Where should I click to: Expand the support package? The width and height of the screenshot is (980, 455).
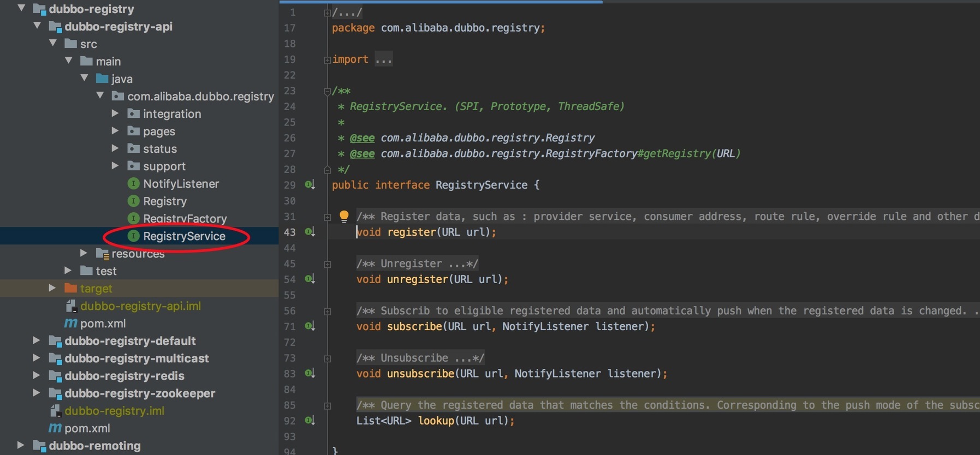click(x=115, y=165)
